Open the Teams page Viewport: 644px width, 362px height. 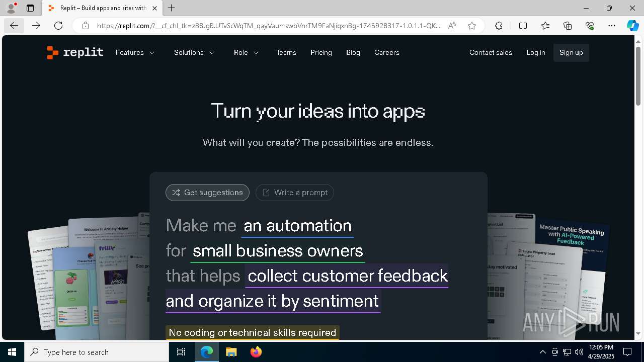coord(286,52)
